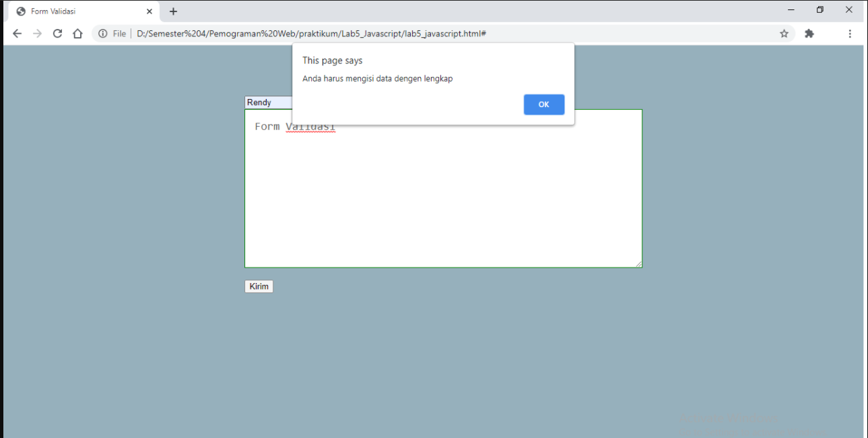868x438 pixels.
Task: Click the alert message text "Anda harus mengisi data dengan lengkap"
Action: (x=378, y=79)
